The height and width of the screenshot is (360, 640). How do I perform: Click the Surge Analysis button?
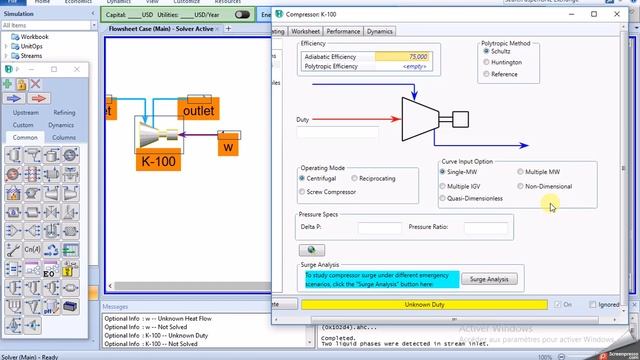(489, 279)
